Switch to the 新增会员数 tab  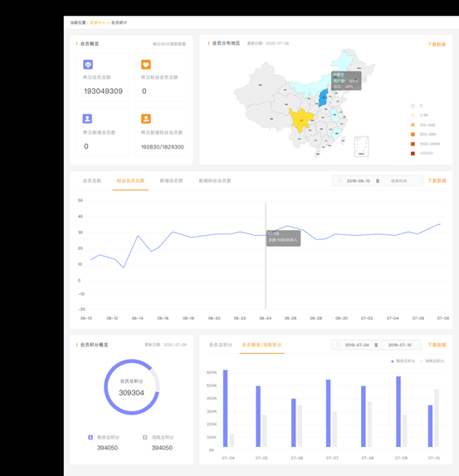172,180
